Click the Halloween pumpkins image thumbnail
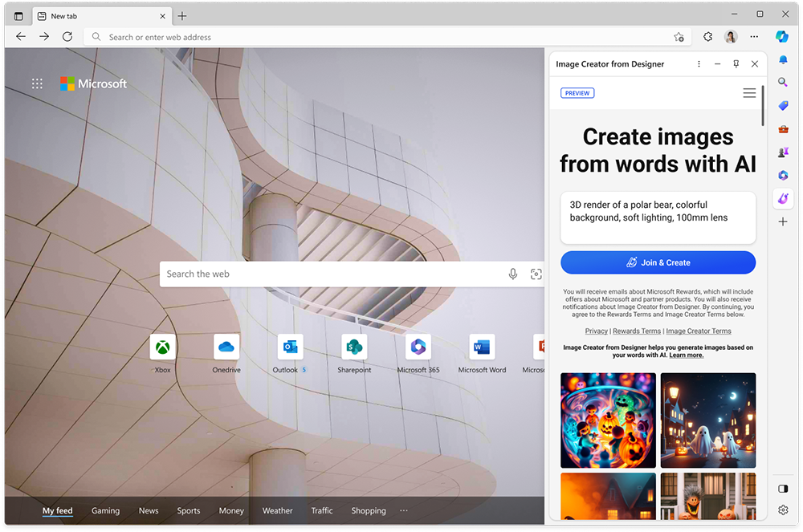803x532 pixels. pyautogui.click(x=608, y=420)
